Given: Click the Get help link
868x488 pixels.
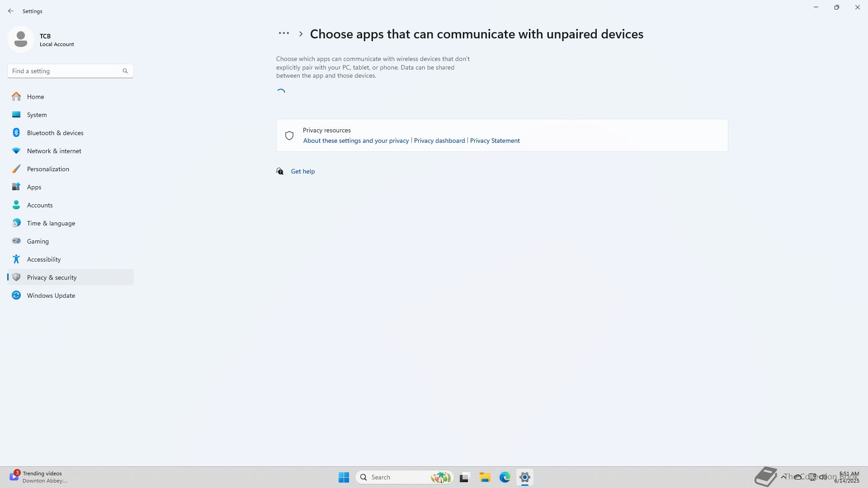Looking at the screenshot, I should click(x=302, y=171).
